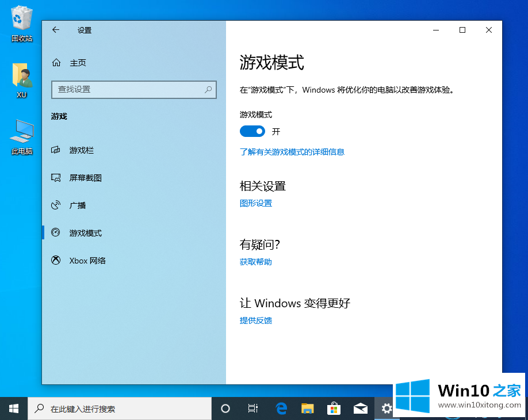
Task: Close the Settings window
Action: coord(489,30)
